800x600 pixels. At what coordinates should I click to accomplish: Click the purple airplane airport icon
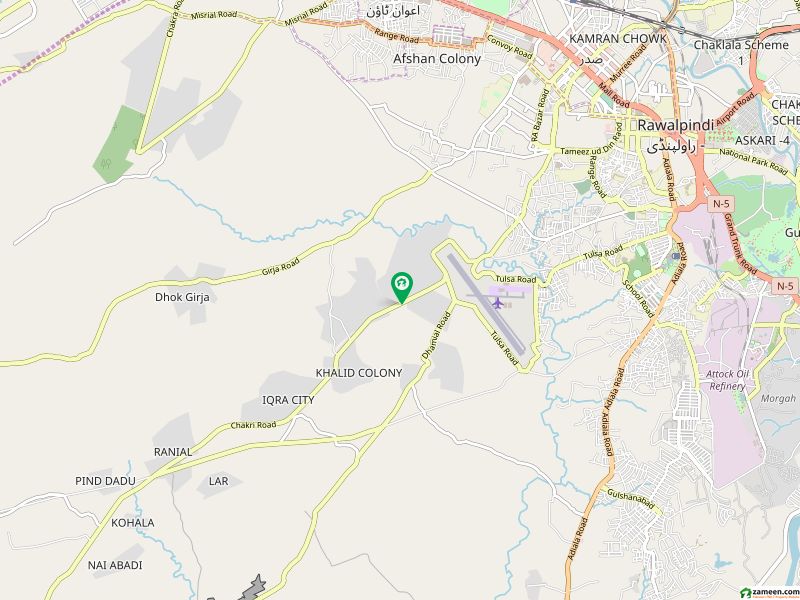[497, 303]
